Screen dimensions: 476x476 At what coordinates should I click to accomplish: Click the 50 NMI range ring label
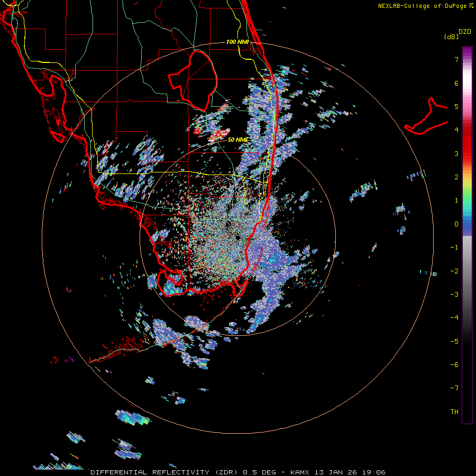pos(237,140)
